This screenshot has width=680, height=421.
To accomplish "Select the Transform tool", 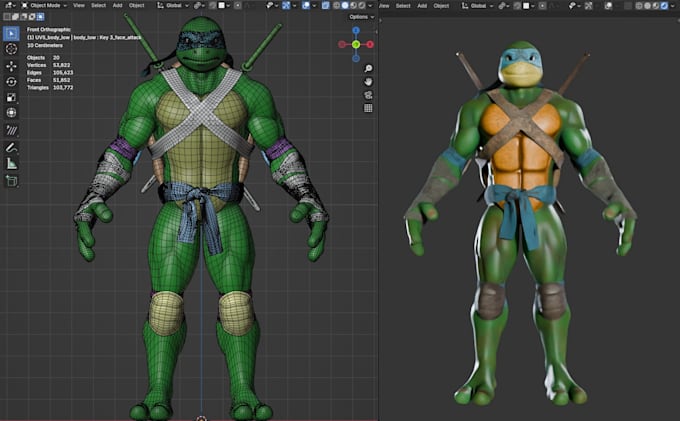I will (x=11, y=113).
